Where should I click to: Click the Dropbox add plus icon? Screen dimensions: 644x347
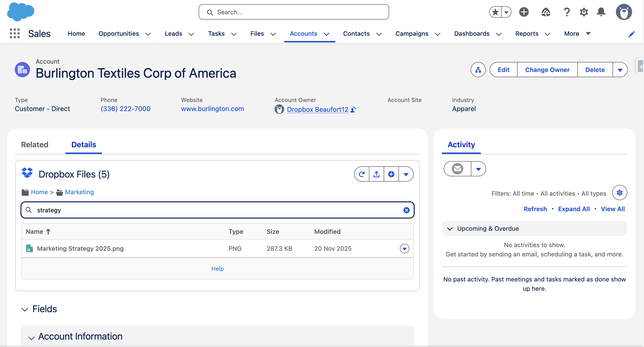(x=391, y=174)
